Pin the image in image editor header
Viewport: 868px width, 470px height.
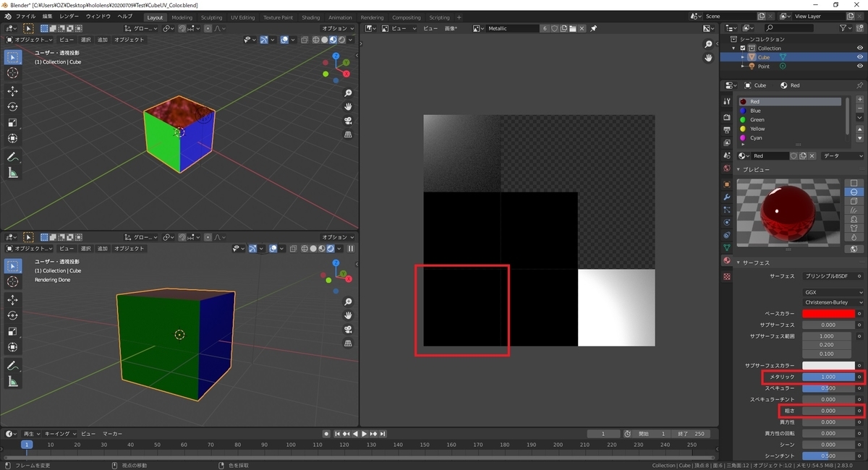pos(593,28)
